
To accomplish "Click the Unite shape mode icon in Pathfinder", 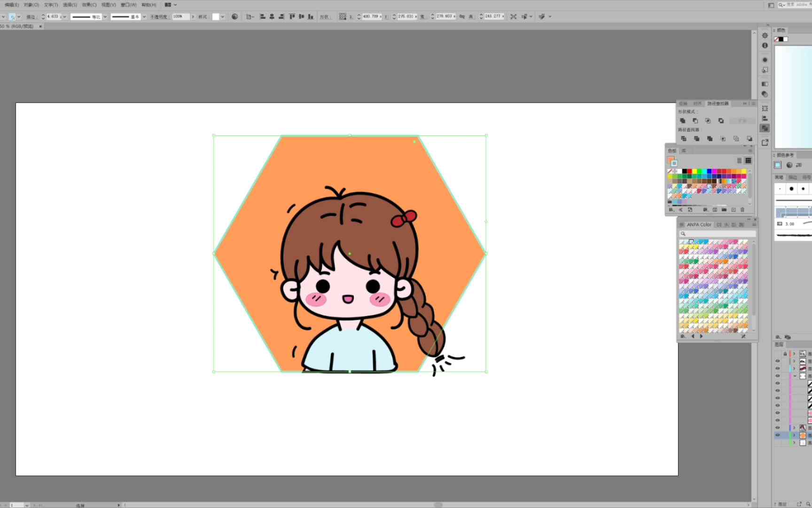I will click(683, 121).
